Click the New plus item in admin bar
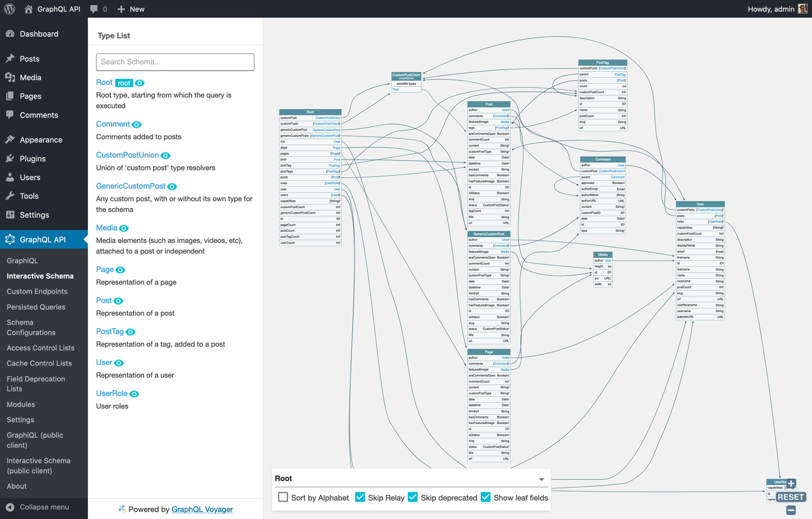 coord(130,9)
